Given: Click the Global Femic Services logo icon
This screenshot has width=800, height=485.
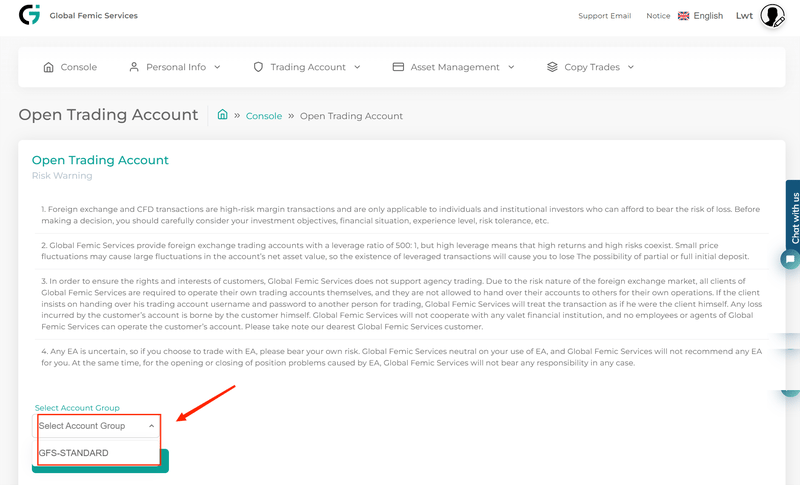Looking at the screenshot, I should tap(29, 15).
